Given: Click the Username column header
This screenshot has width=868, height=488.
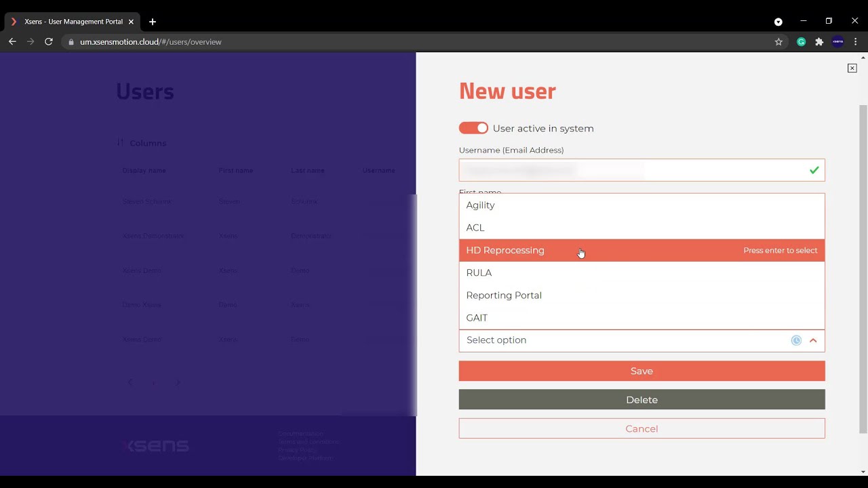Looking at the screenshot, I should pyautogui.click(x=378, y=170).
